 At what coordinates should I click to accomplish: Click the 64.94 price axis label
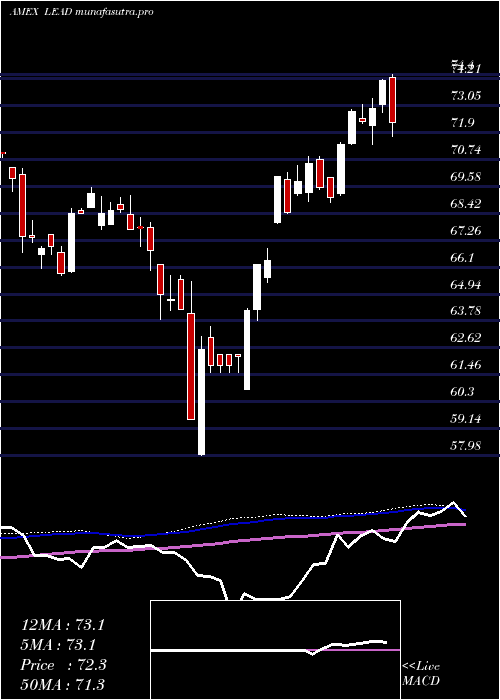[x=466, y=284]
